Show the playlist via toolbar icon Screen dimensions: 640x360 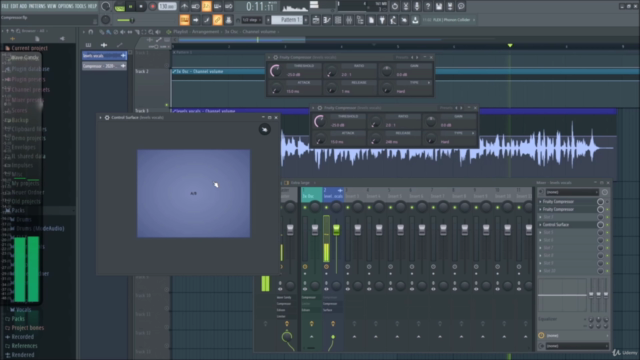point(316,20)
